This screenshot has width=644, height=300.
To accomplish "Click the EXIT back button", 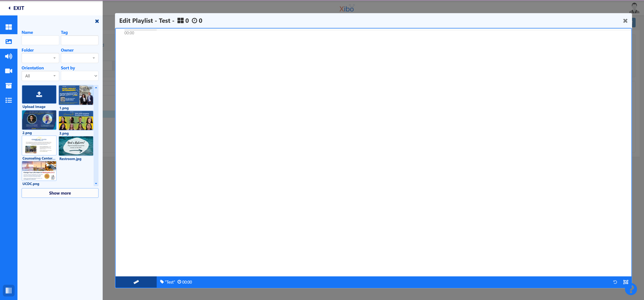I will (x=16, y=8).
